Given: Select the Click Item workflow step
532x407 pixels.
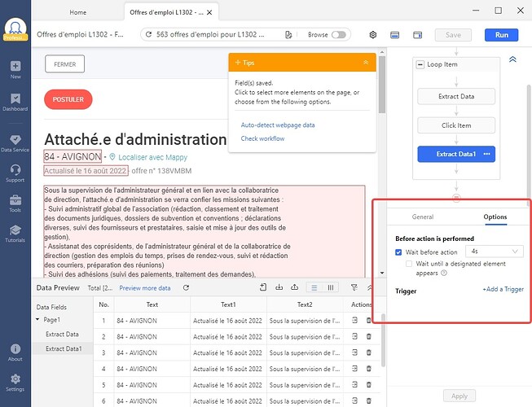Looking at the screenshot, I should (456, 125).
